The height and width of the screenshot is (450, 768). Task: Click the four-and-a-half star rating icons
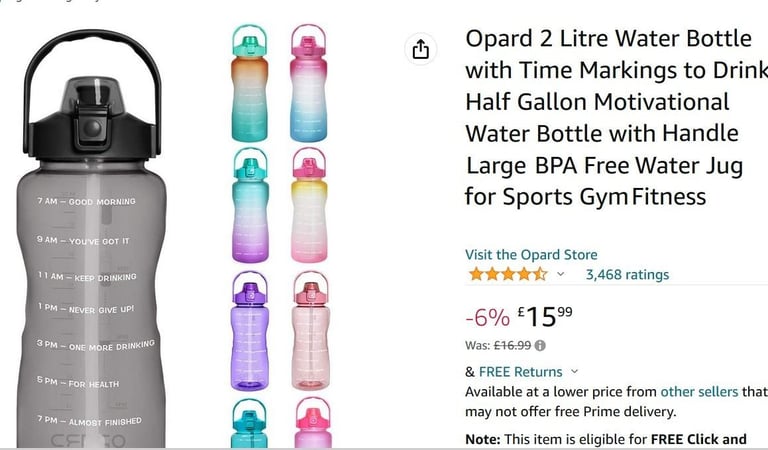coord(508,274)
